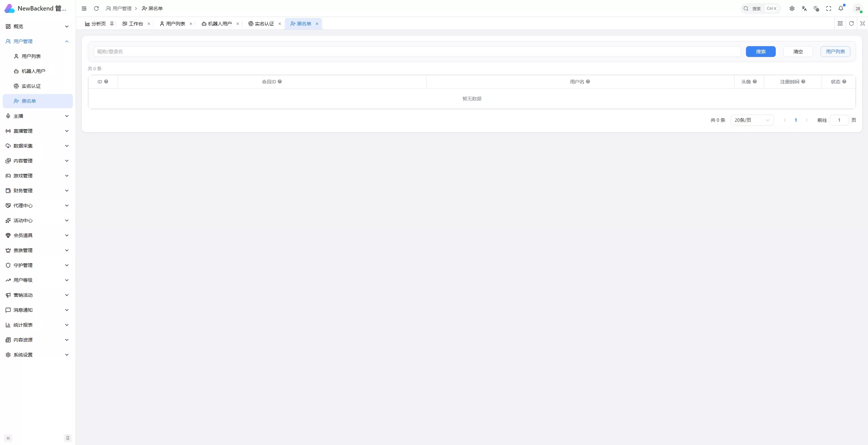
Task: Enter fullscreen mode with the expand icon
Action: point(829,8)
